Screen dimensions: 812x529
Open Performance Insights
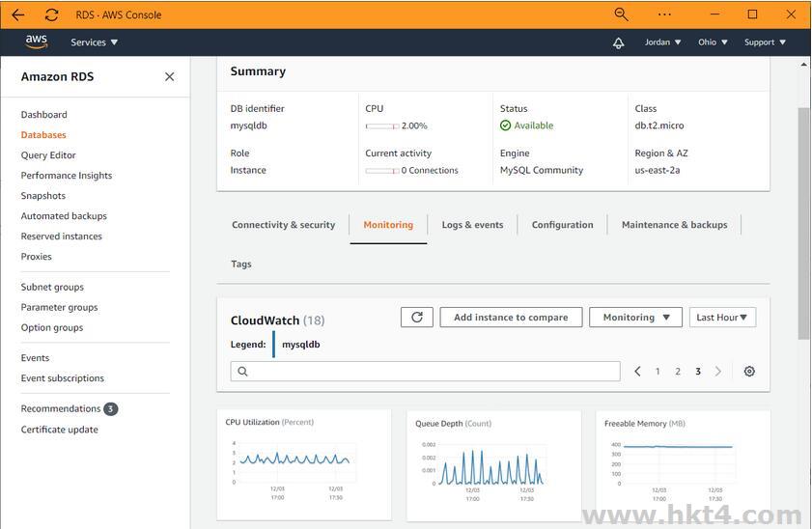pos(67,176)
